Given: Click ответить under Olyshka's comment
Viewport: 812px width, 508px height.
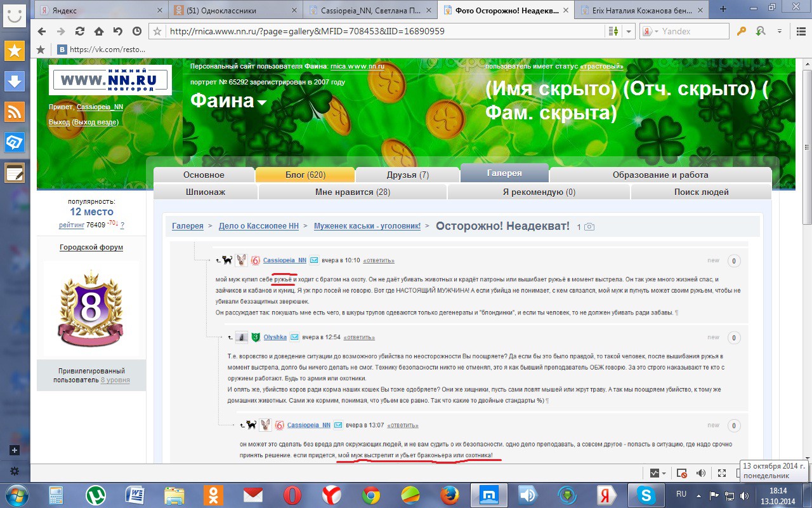Looking at the screenshot, I should [359, 337].
